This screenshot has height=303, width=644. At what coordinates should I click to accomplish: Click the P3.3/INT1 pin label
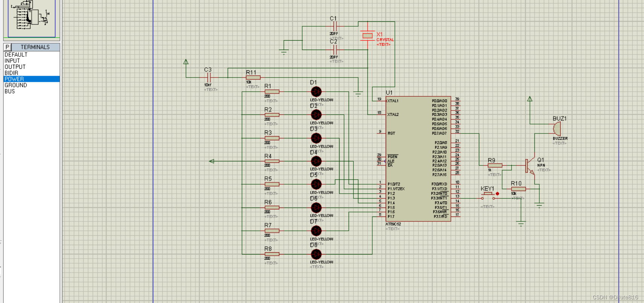click(x=439, y=198)
